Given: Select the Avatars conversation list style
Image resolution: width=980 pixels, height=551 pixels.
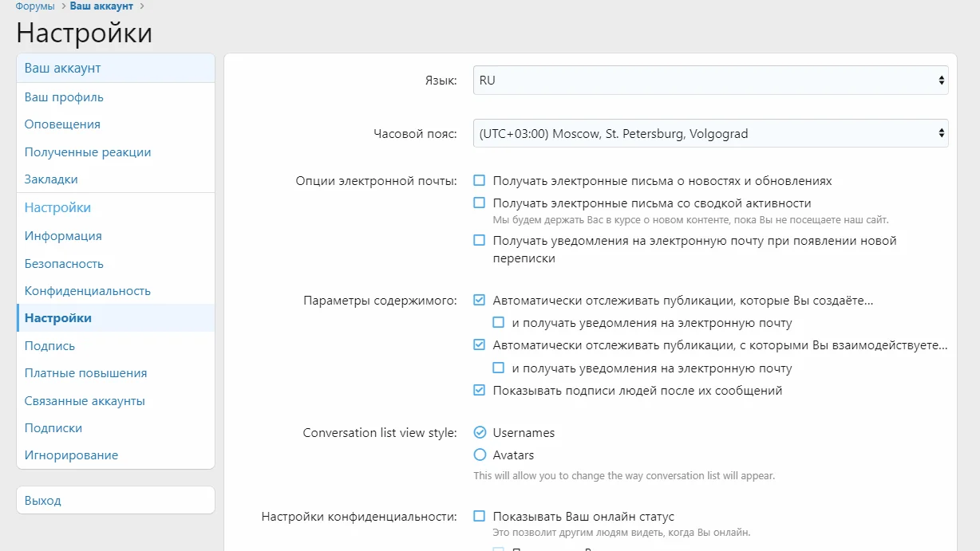Looking at the screenshot, I should (480, 455).
